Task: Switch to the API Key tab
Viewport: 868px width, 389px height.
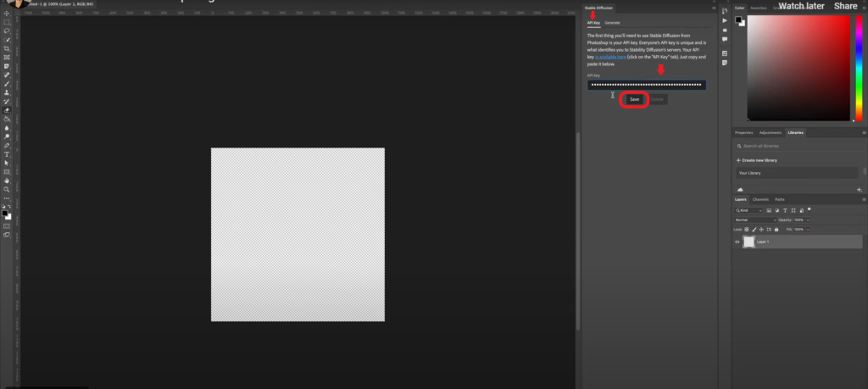Action: point(593,23)
